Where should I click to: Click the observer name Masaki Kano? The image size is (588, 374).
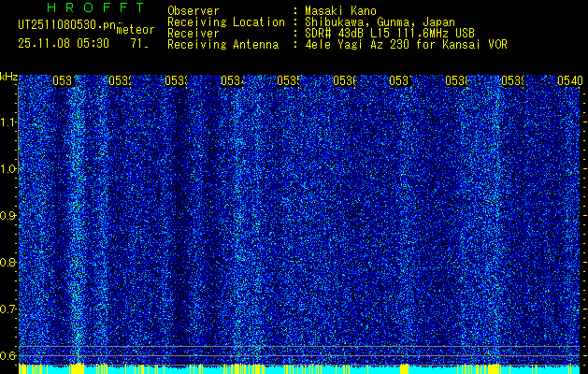[340, 11]
